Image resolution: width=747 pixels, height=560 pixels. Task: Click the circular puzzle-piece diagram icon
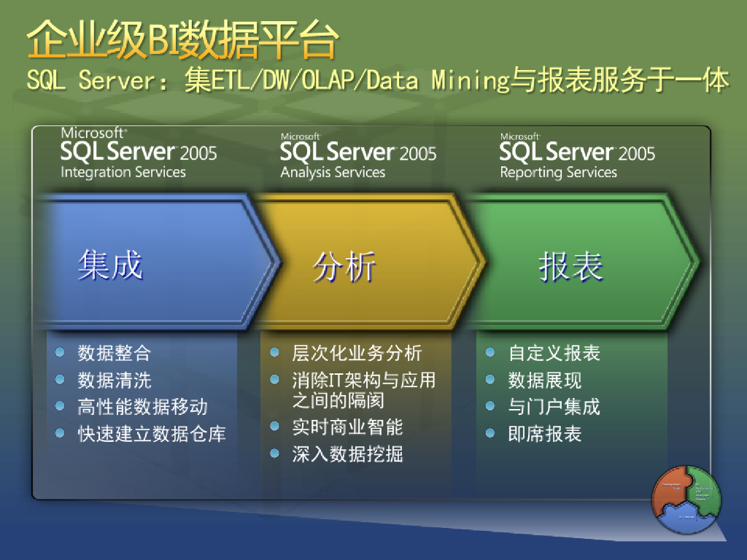coord(686,499)
